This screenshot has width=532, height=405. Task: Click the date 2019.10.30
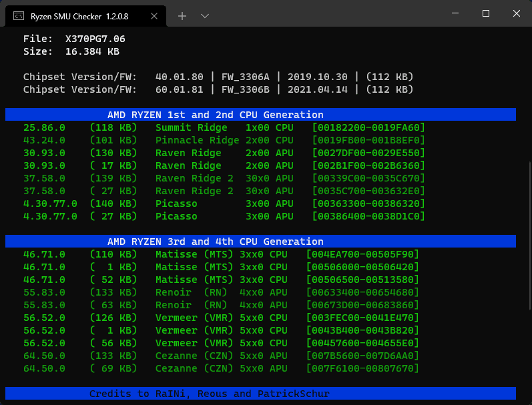point(318,77)
